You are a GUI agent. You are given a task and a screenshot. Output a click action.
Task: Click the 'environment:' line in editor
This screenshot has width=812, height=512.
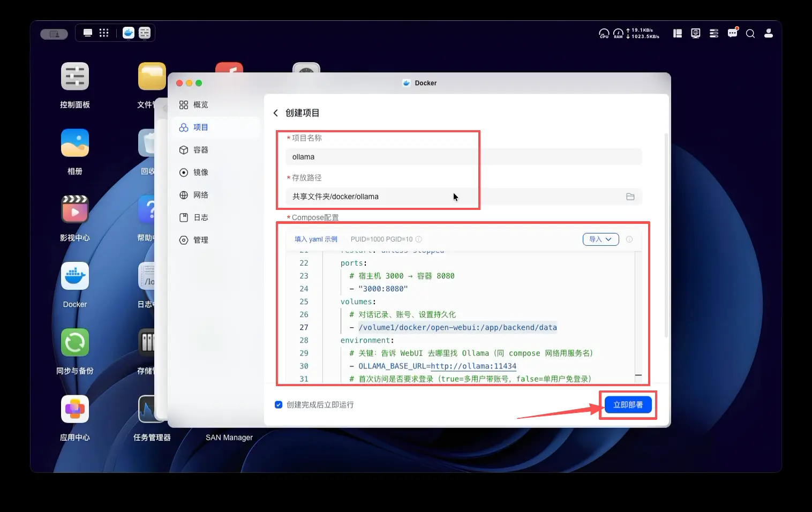(367, 341)
